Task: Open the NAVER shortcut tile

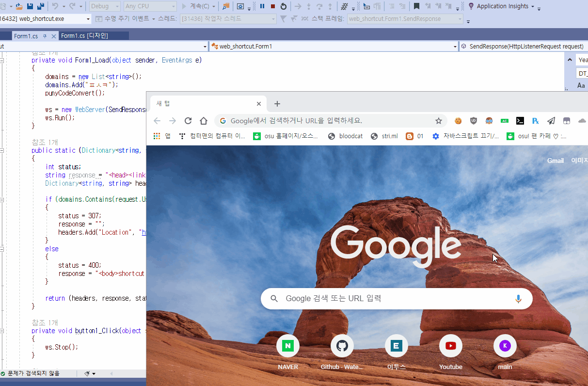Action: 288,352
